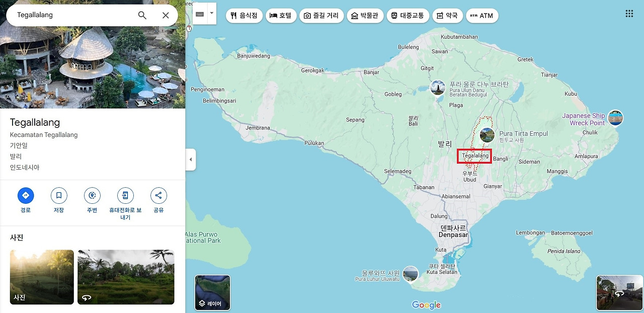Screen dimensions: 644x313
Task: Click the Pulukan map label
Action: pos(314,143)
